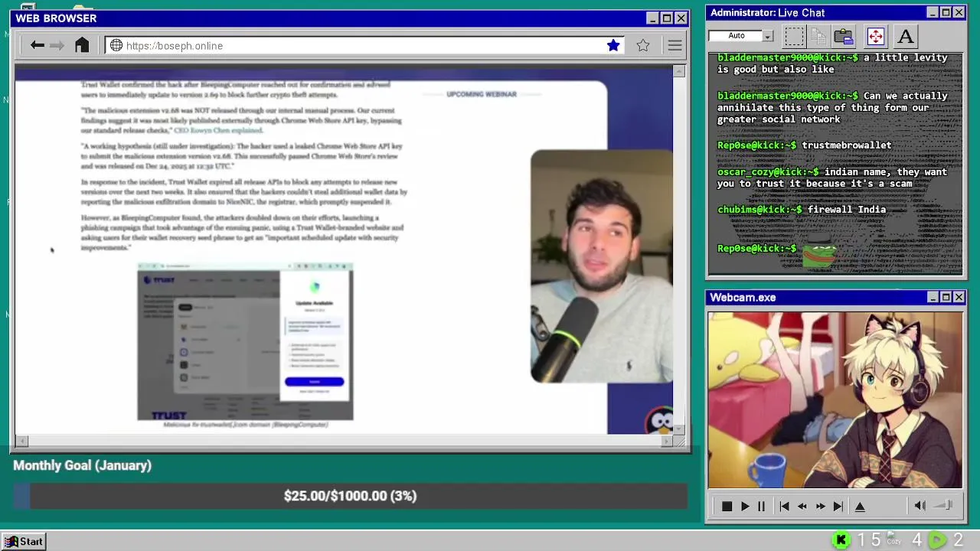Click bladdermaster9000's 'a little levity' chat message
Screen dimensions: 980x551
point(832,64)
